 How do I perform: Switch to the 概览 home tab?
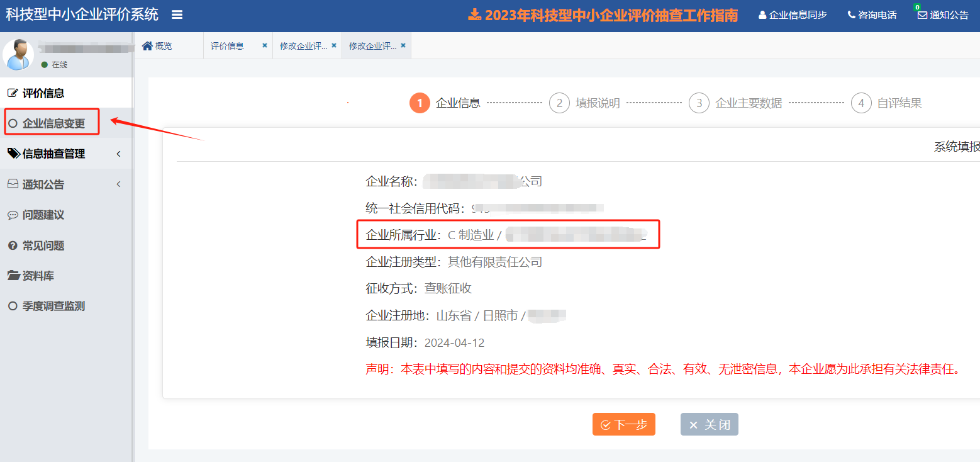coord(158,46)
